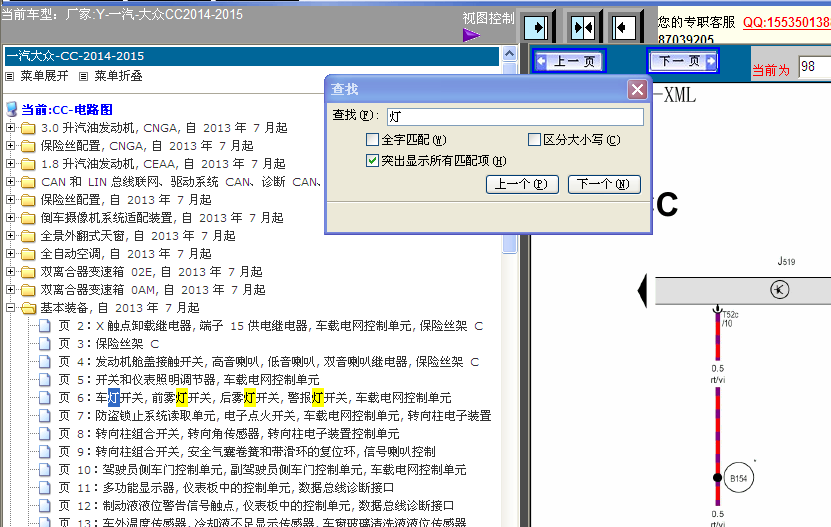Image resolution: width=831 pixels, height=527 pixels.
Task: Close the 查找 dialog
Action: click(637, 89)
